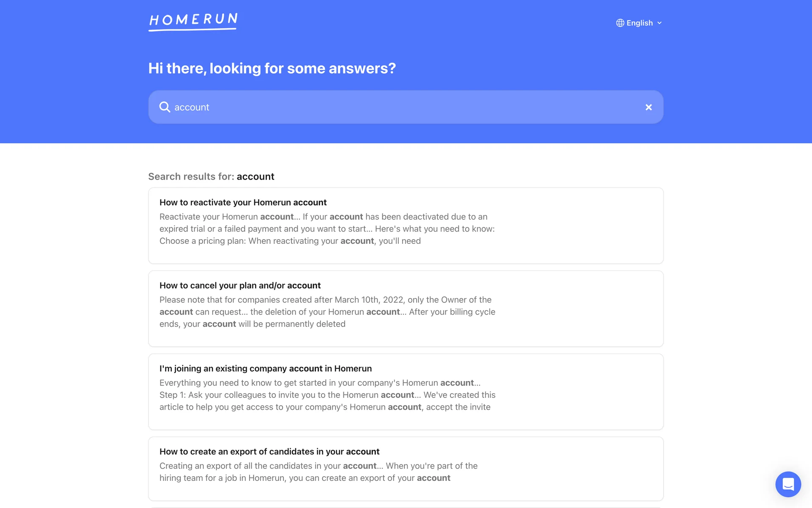This screenshot has height=508, width=812.
Task: Open the joining an existing company account article
Action: [265, 368]
